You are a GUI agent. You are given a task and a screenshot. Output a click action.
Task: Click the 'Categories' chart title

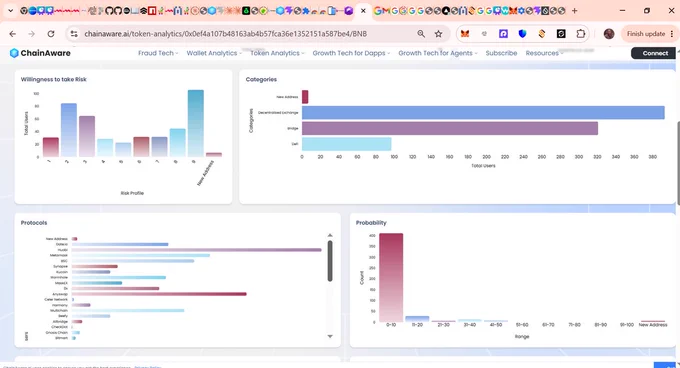click(261, 79)
